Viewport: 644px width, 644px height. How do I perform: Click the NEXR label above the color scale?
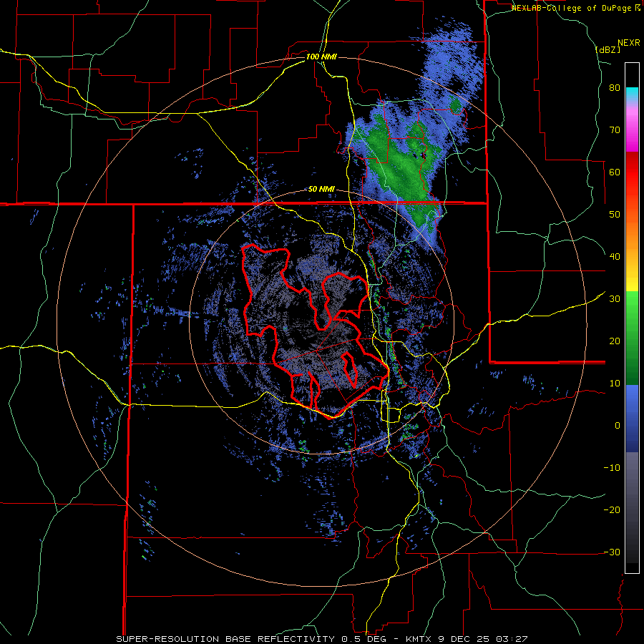(629, 43)
